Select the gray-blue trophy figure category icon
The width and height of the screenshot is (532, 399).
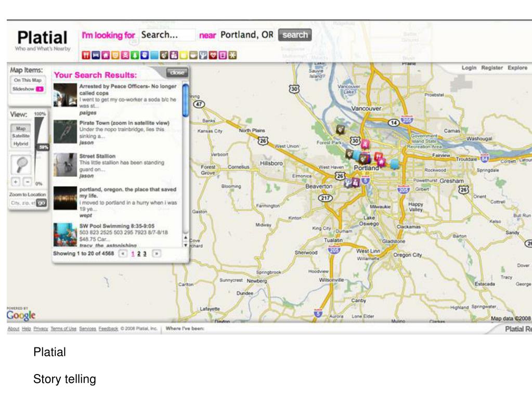coord(203,55)
